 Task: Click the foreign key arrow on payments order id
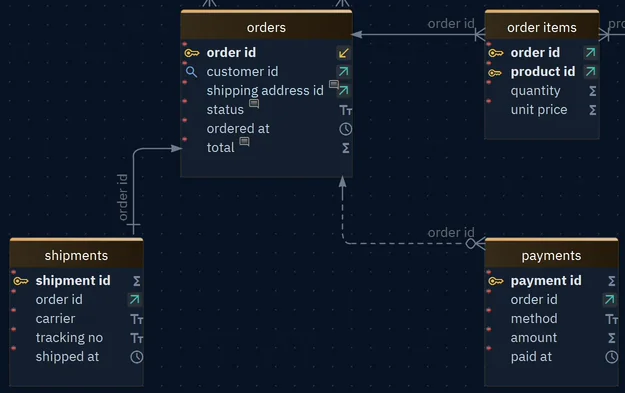pos(609,300)
